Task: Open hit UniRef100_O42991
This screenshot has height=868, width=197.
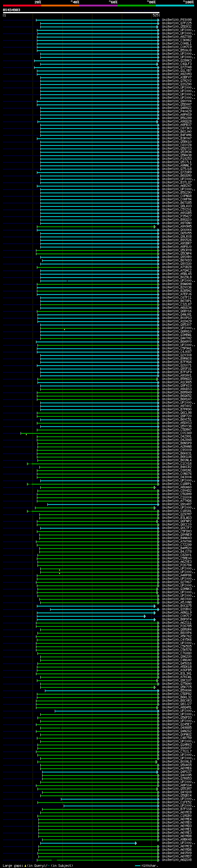Action: coord(176,437)
